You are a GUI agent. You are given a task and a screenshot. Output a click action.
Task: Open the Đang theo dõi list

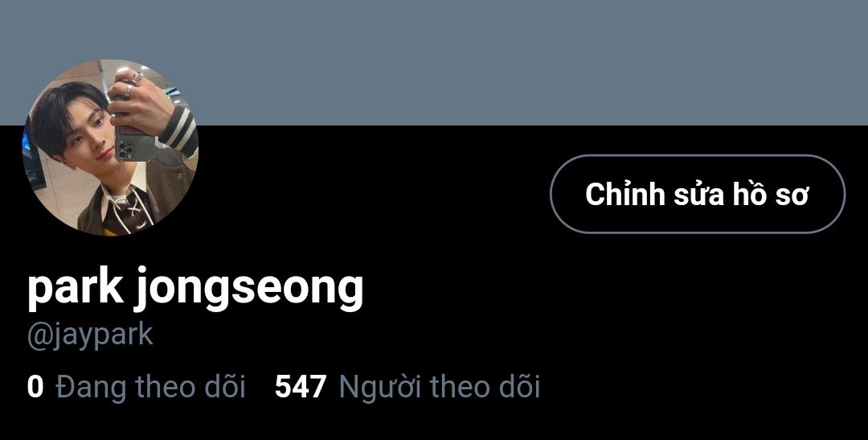(x=150, y=387)
